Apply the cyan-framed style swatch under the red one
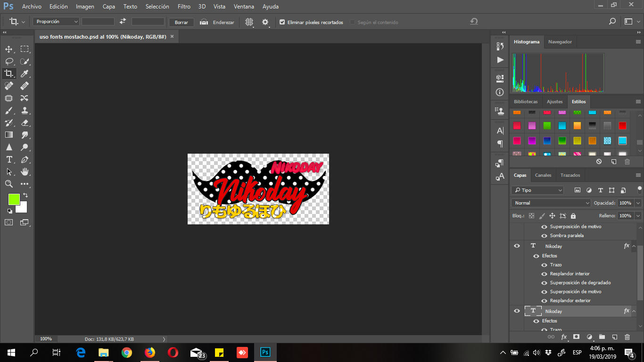This screenshot has height=362, width=644. (x=622, y=140)
